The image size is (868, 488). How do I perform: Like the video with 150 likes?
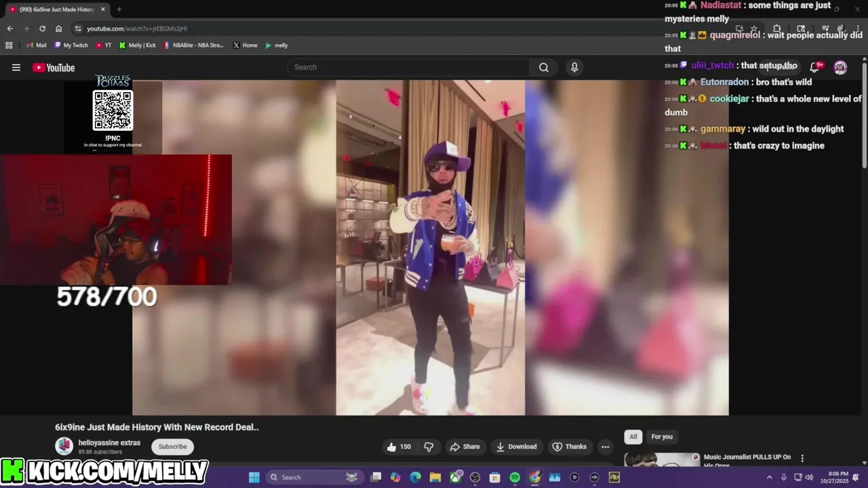click(x=399, y=447)
